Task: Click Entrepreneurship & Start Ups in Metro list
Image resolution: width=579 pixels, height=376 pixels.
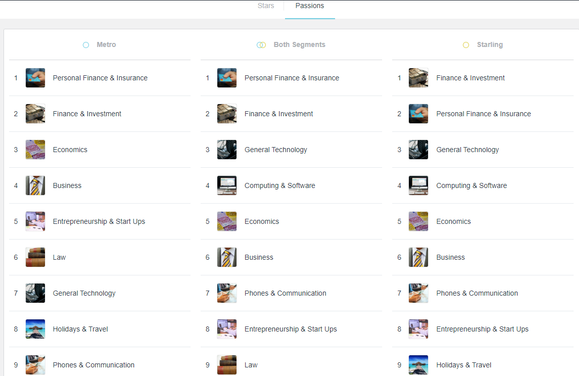Action: pyautogui.click(x=99, y=221)
